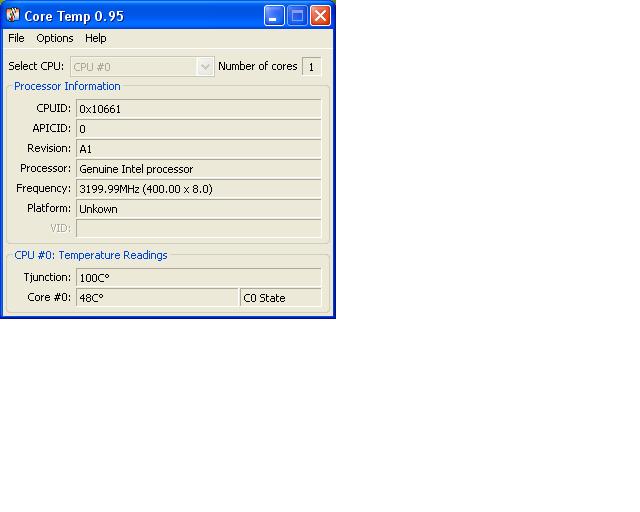This screenshot has height=512, width=640.
Task: Open the File menu
Action: coord(16,38)
